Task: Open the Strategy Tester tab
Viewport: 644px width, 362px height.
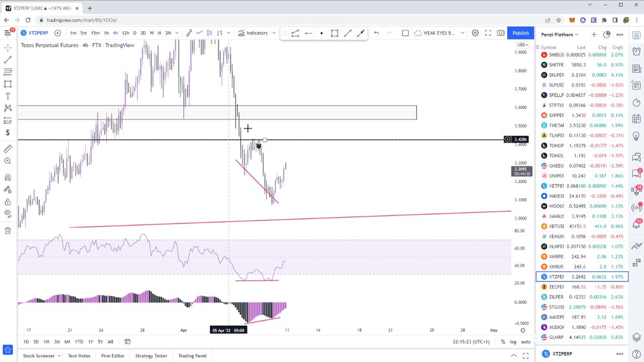Action: (151, 356)
